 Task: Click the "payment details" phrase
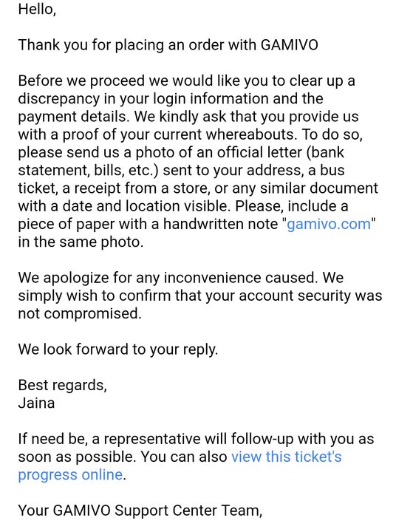click(74, 117)
